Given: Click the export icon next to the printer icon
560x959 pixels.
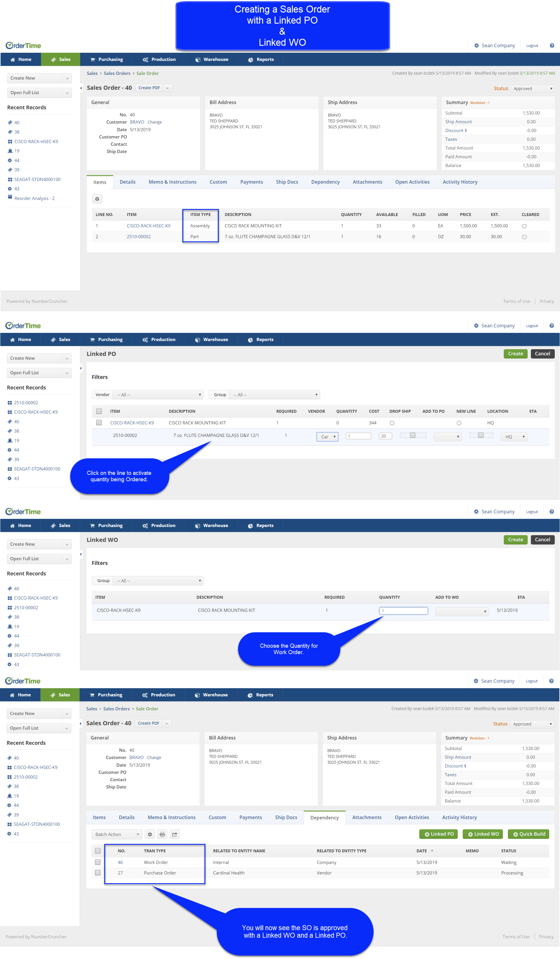Looking at the screenshot, I should coord(174,834).
